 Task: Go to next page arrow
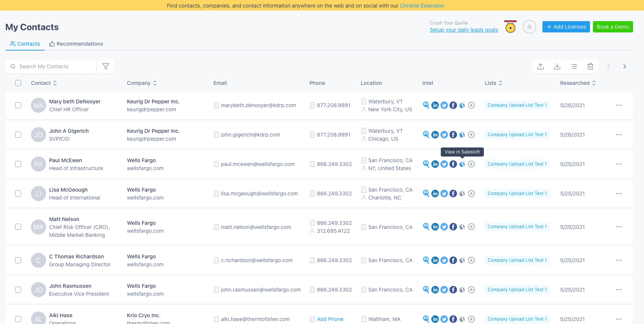625,66
